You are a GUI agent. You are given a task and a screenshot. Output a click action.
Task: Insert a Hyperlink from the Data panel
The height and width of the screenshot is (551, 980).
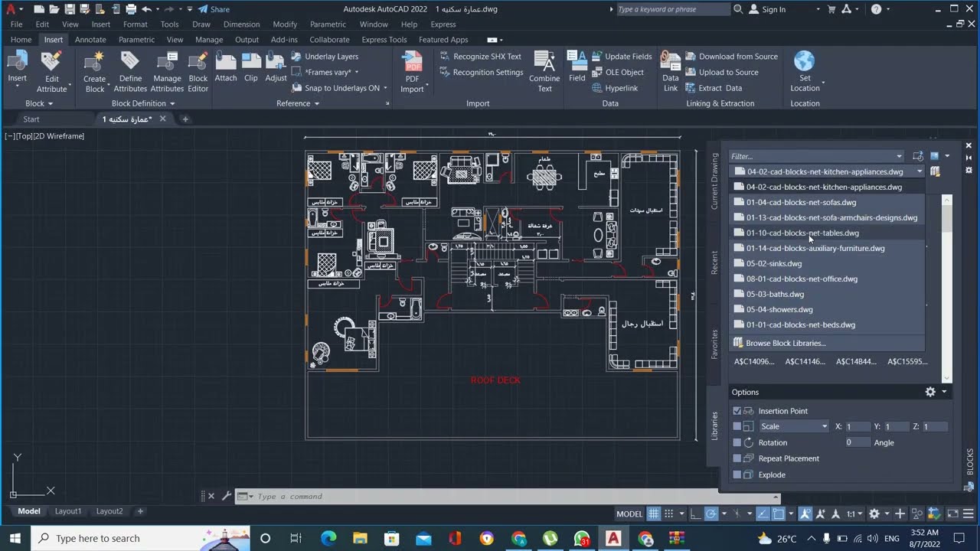(615, 88)
